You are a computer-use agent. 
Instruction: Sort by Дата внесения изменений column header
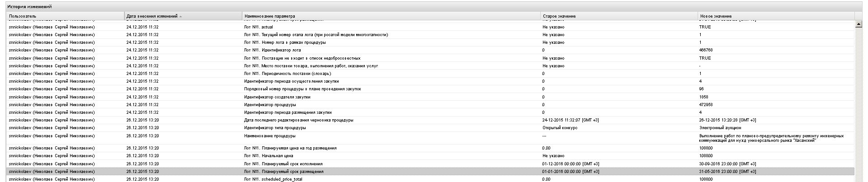pyautogui.click(x=184, y=16)
